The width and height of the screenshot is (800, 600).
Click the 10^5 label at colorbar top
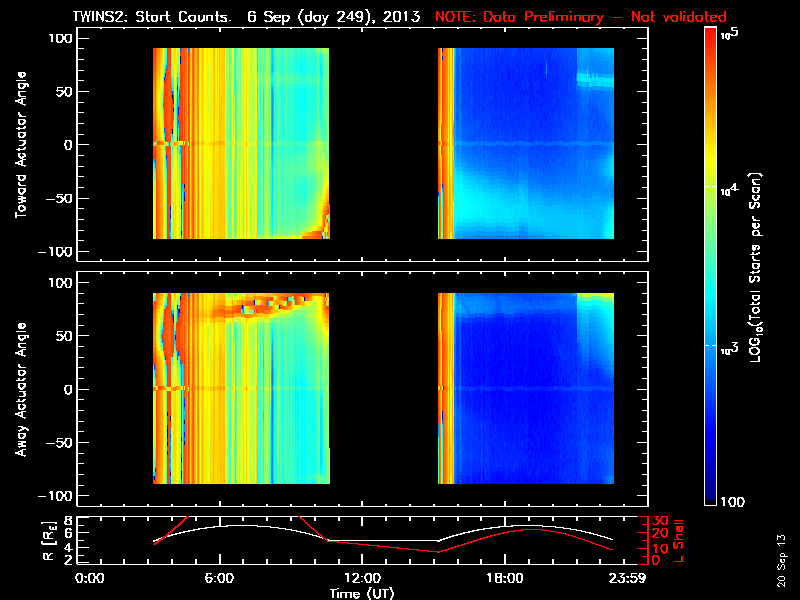coord(730,34)
